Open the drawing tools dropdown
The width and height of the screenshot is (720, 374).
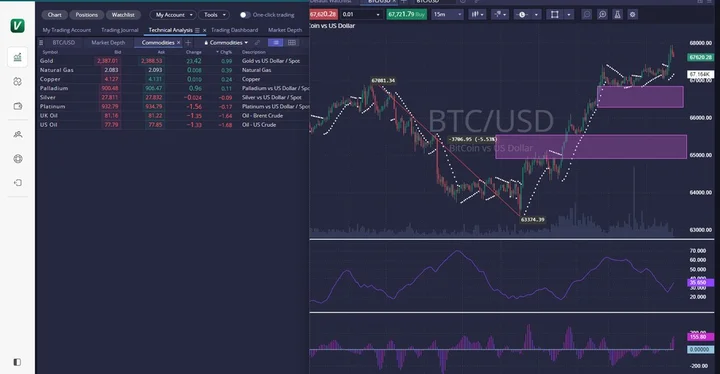click(500, 14)
